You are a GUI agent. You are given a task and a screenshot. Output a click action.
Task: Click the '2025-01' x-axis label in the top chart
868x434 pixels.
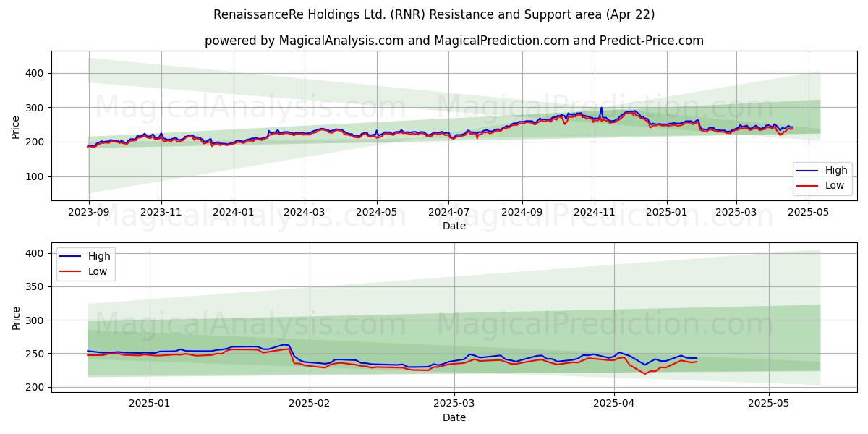[666, 213]
